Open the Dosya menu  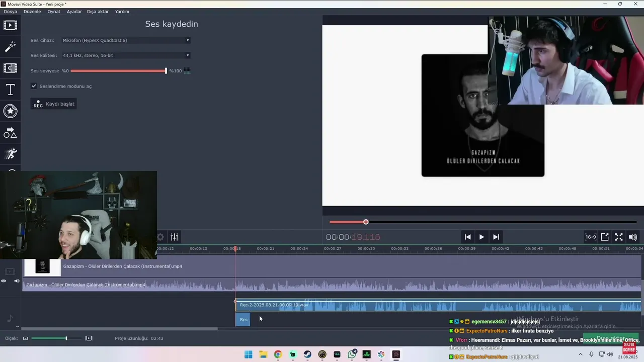coord(11,11)
